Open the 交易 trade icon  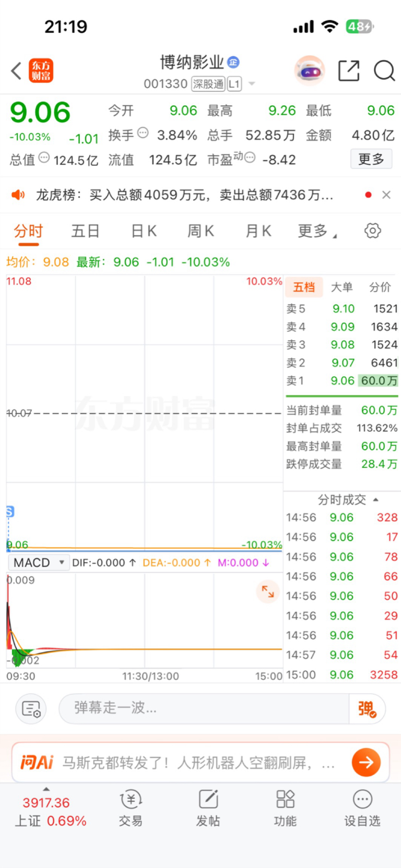point(131,808)
